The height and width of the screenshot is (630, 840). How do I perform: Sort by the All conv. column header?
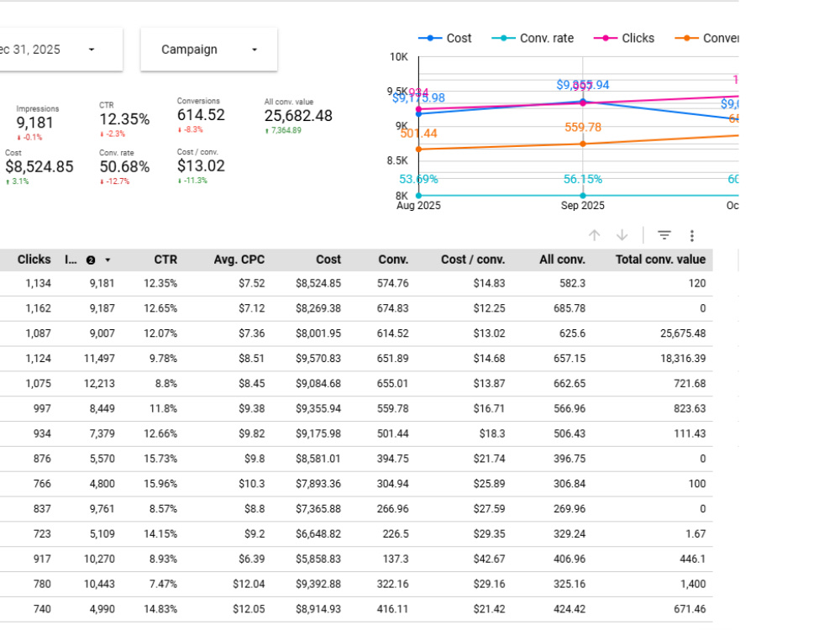(562, 260)
